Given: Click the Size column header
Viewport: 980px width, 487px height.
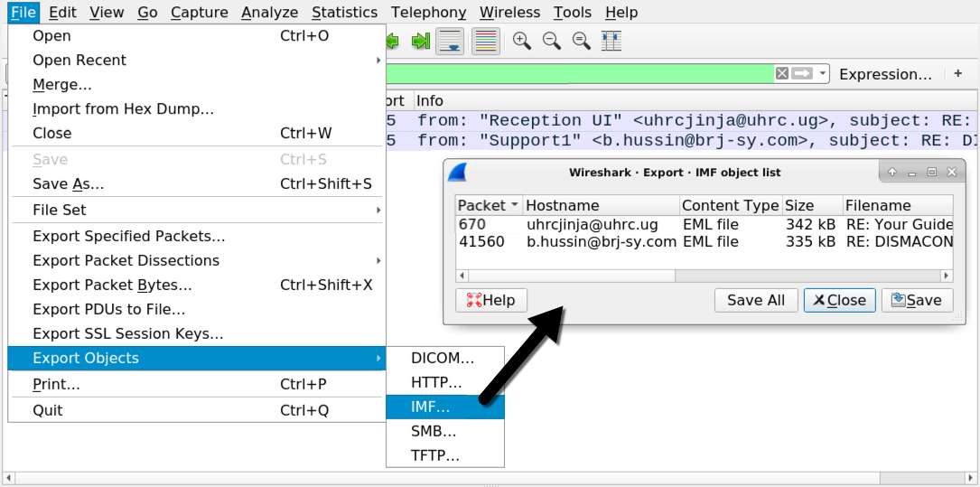Looking at the screenshot, I should (x=812, y=205).
